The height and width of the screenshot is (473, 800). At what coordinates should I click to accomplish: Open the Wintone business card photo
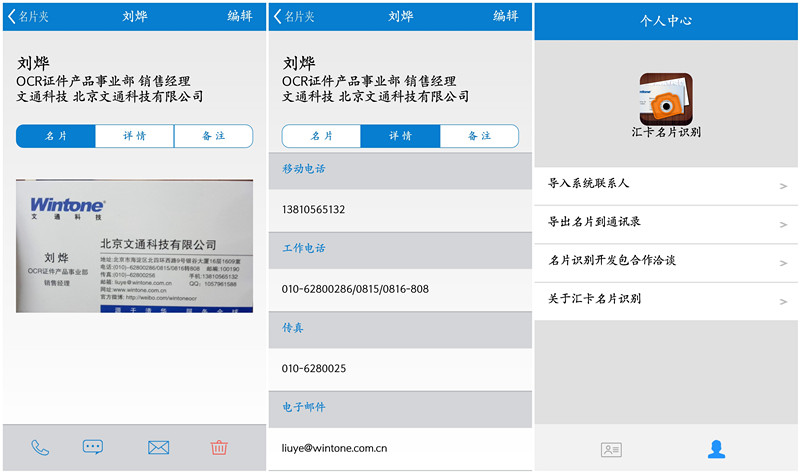(x=135, y=246)
